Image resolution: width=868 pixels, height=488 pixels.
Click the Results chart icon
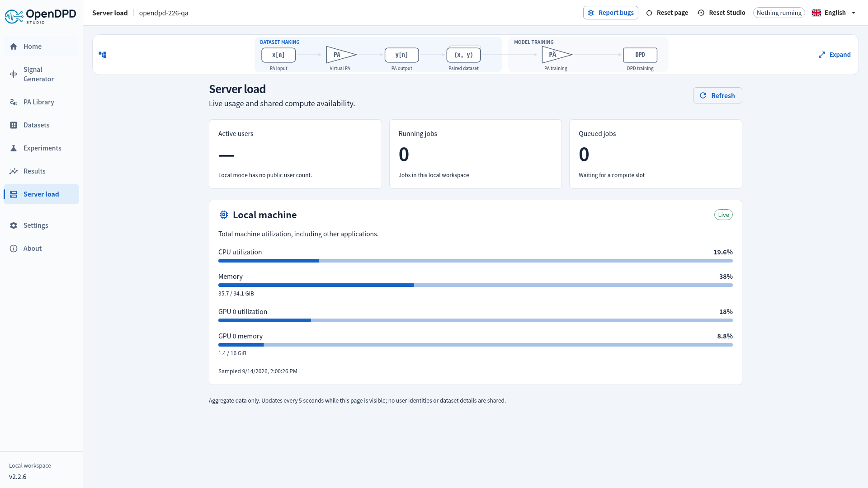point(14,171)
